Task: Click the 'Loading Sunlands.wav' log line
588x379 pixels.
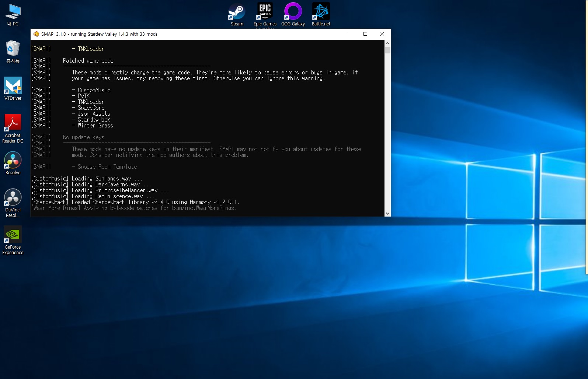Action: click(x=87, y=179)
